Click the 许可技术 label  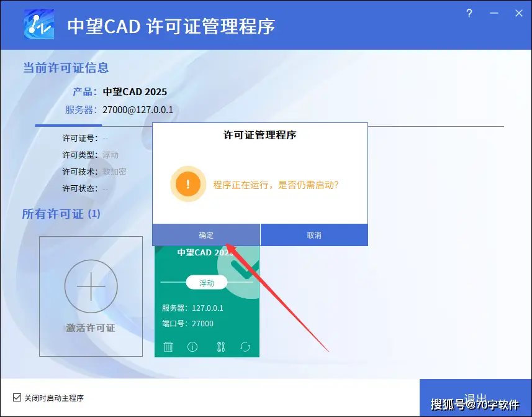click(81, 172)
